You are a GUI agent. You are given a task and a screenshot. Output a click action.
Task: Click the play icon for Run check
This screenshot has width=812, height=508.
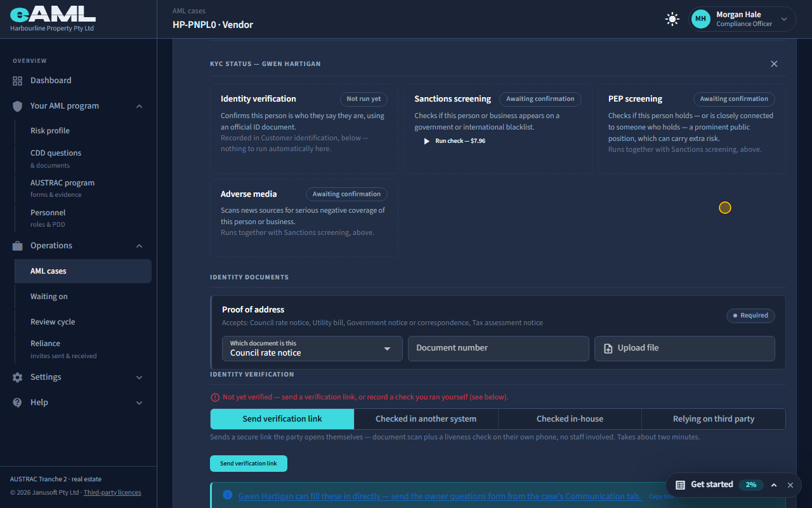pyautogui.click(x=427, y=141)
